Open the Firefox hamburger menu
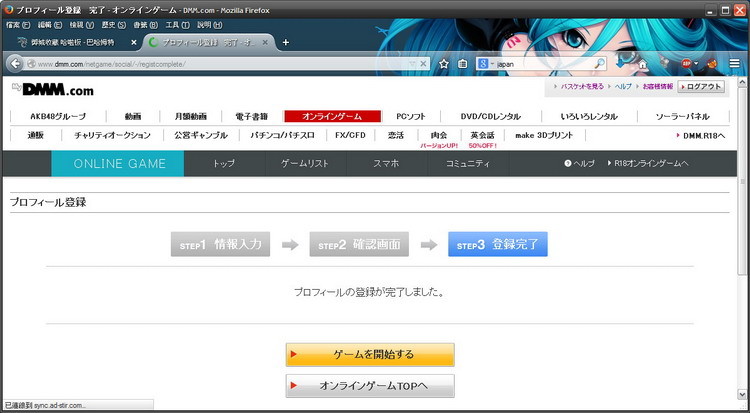This screenshot has width=750, height=413. pos(735,64)
